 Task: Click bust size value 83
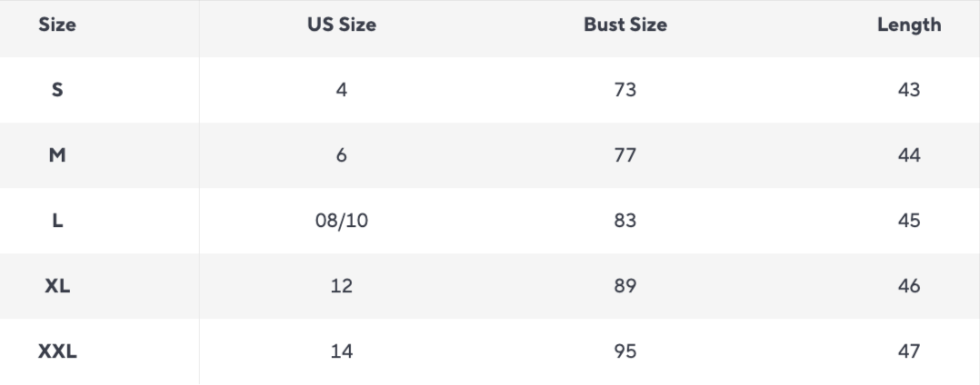625,222
